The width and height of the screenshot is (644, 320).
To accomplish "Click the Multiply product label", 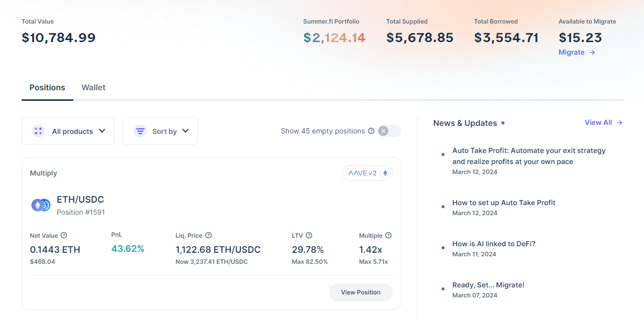I will click(x=44, y=173).
